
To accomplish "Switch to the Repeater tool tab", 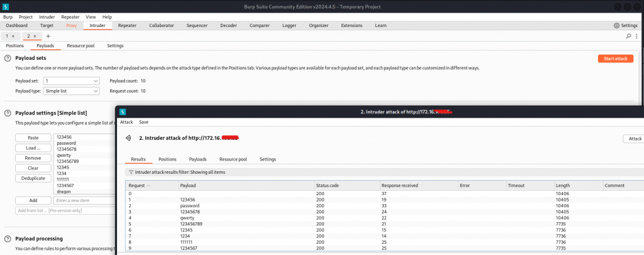I will [x=127, y=25].
